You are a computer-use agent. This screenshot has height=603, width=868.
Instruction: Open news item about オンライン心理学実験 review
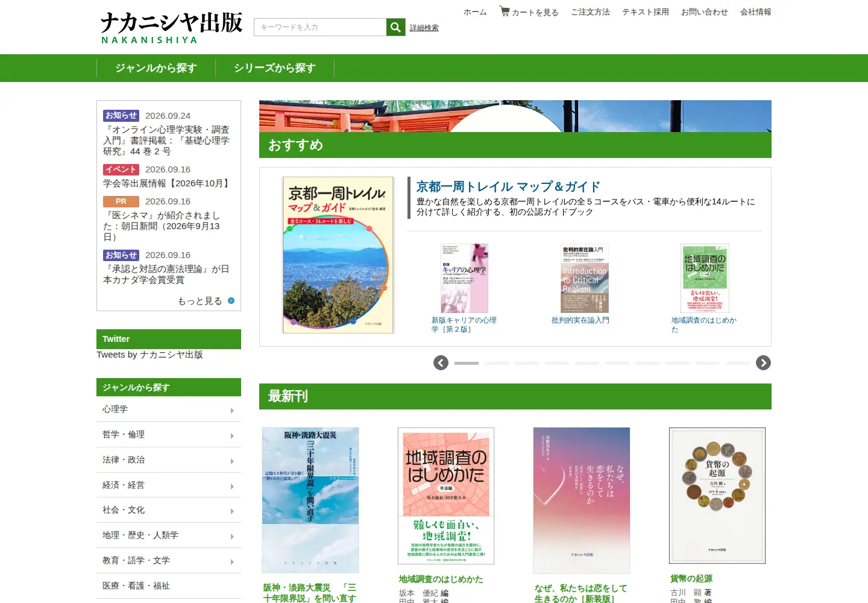[166, 140]
